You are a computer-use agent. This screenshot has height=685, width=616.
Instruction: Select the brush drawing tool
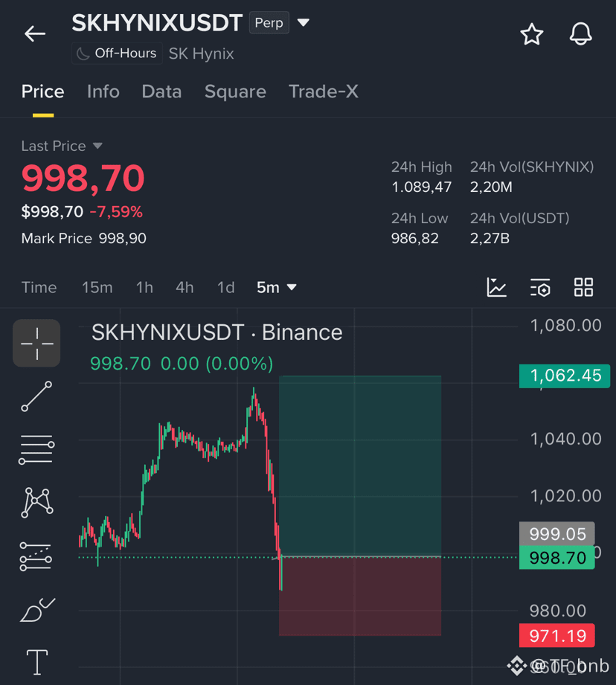tap(37, 609)
